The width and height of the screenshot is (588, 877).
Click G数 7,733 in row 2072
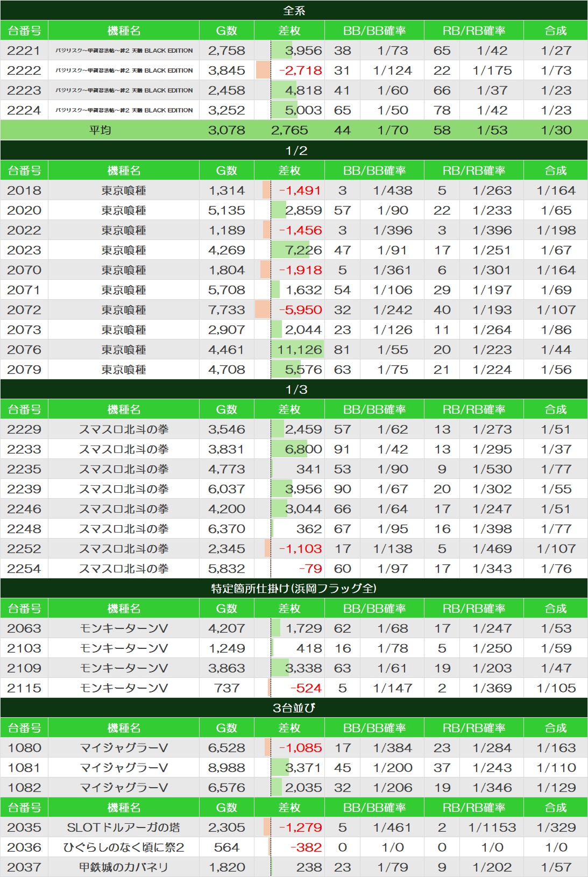click(x=226, y=310)
